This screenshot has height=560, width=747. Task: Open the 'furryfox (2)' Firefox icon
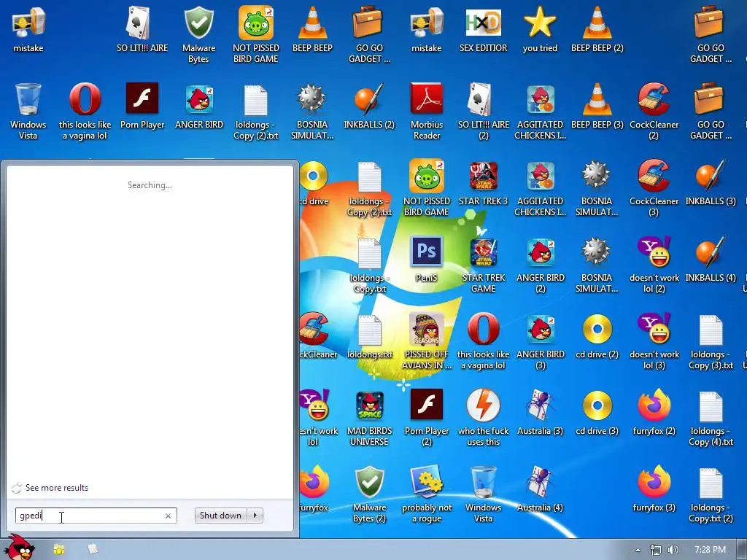click(654, 412)
